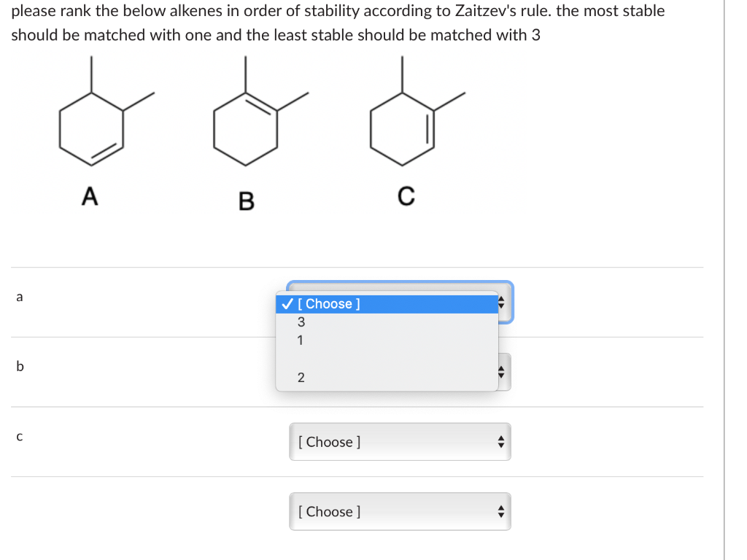The image size is (747, 560).
Task: Click the letter A under the first molecule
Action: click(90, 196)
